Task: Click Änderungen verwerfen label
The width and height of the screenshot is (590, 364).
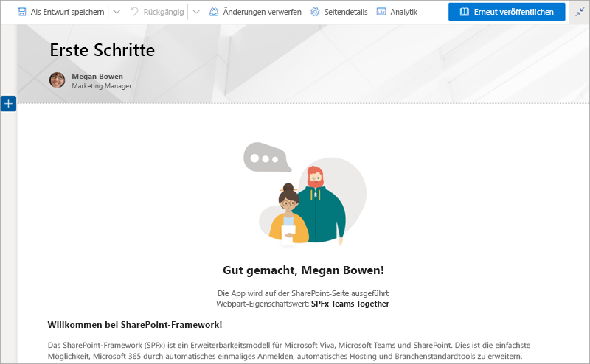Action: point(262,12)
